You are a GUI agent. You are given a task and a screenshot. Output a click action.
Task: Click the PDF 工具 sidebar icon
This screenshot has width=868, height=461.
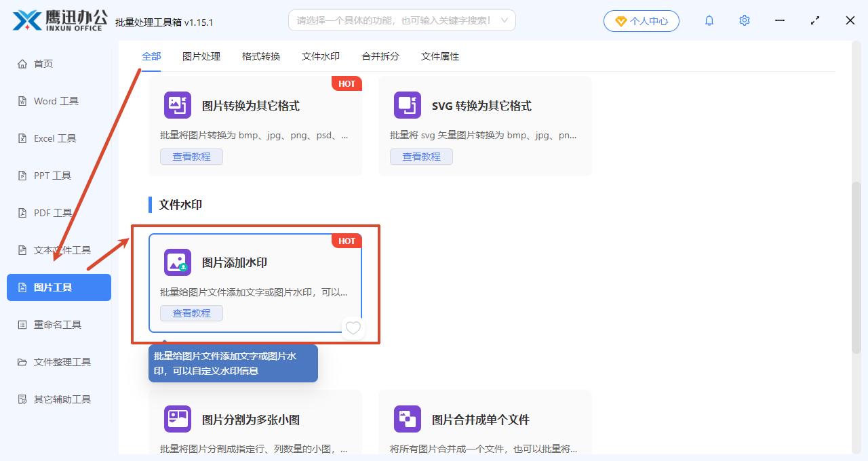[x=22, y=213]
